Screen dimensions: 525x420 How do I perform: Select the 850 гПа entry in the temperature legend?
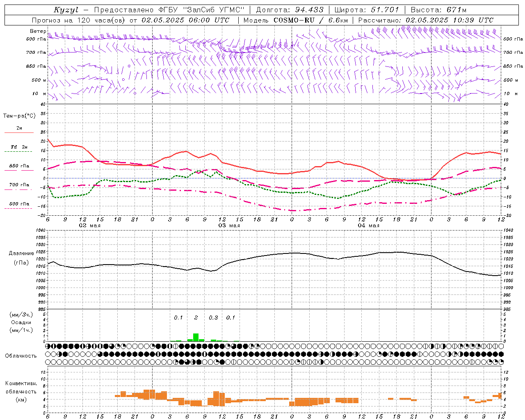(x=19, y=166)
